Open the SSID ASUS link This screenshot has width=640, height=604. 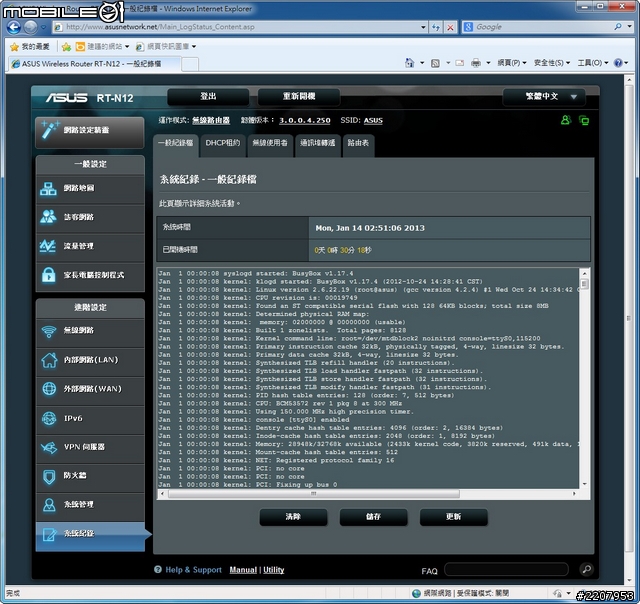(373, 120)
